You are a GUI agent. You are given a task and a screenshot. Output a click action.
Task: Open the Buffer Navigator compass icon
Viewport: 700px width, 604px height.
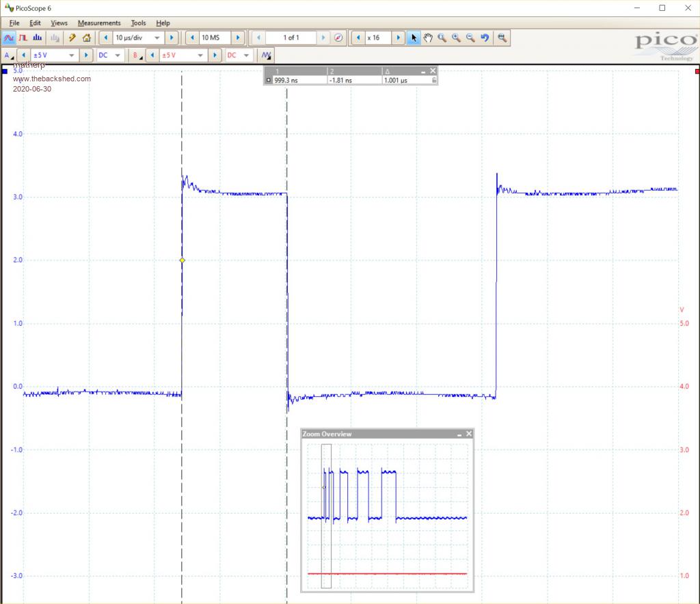tap(338, 38)
